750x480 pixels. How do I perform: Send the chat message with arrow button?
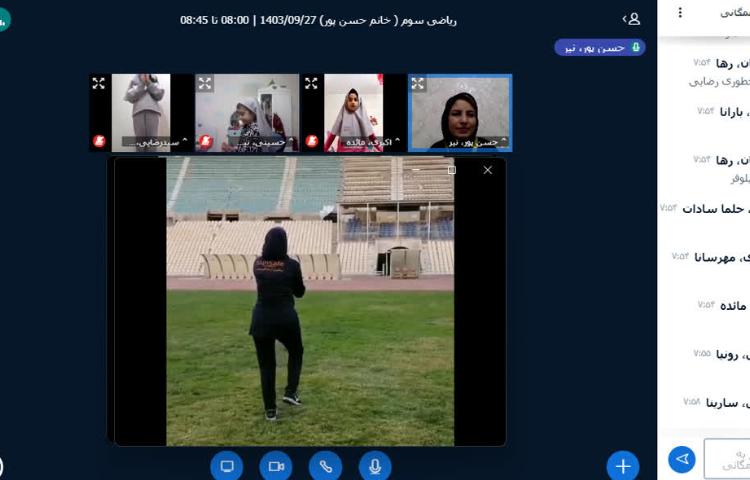pos(682,459)
